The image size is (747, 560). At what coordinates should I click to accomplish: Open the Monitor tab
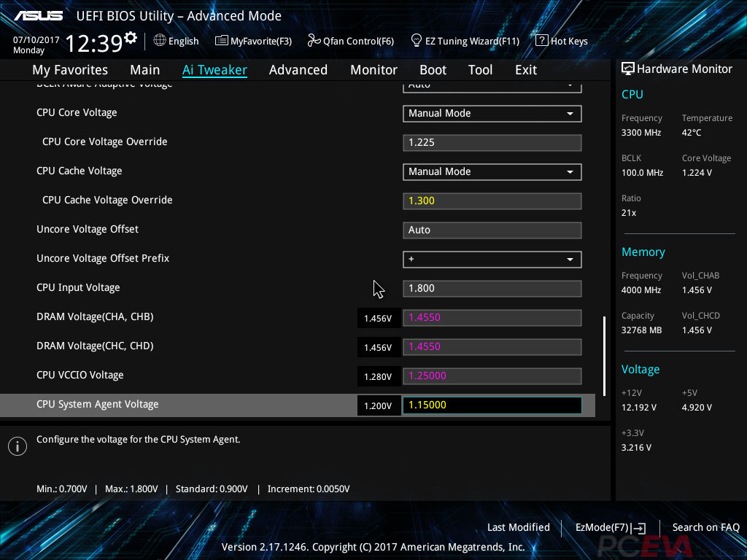pyautogui.click(x=374, y=70)
